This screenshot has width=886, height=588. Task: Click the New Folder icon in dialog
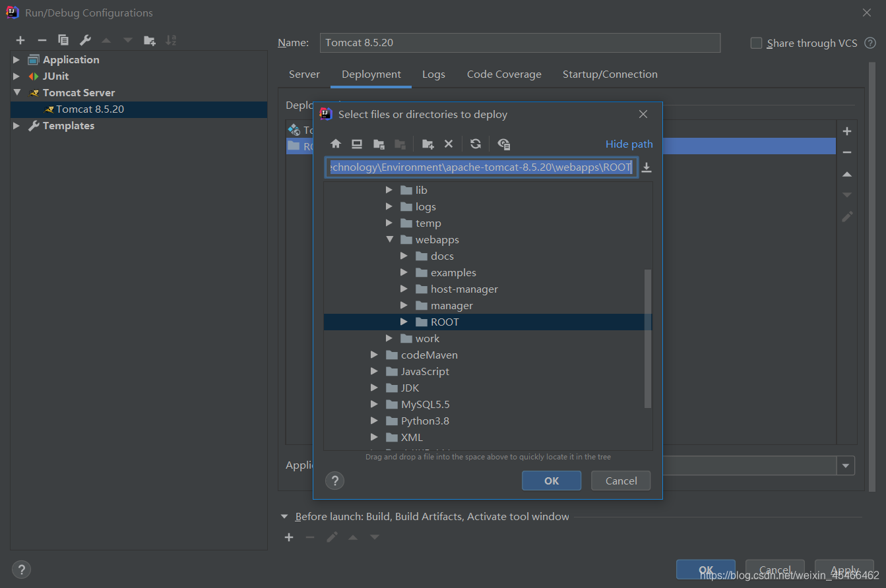[427, 144]
